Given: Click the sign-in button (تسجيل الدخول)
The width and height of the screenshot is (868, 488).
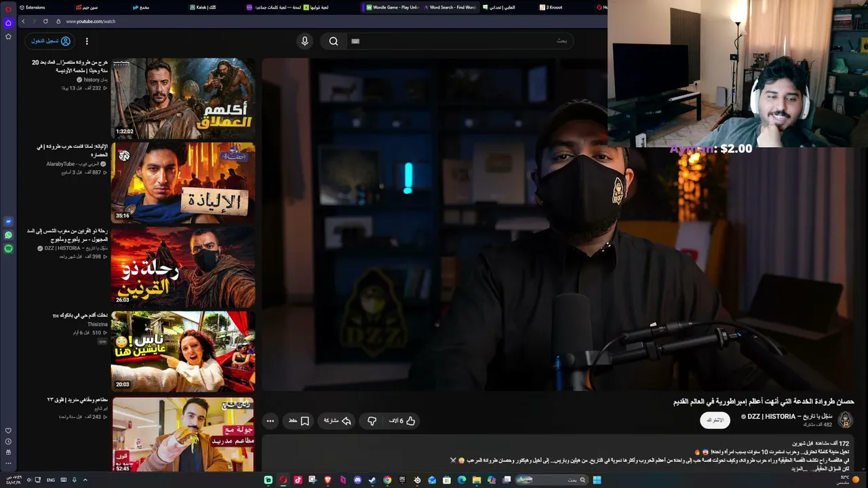Looking at the screenshot, I should (x=51, y=41).
